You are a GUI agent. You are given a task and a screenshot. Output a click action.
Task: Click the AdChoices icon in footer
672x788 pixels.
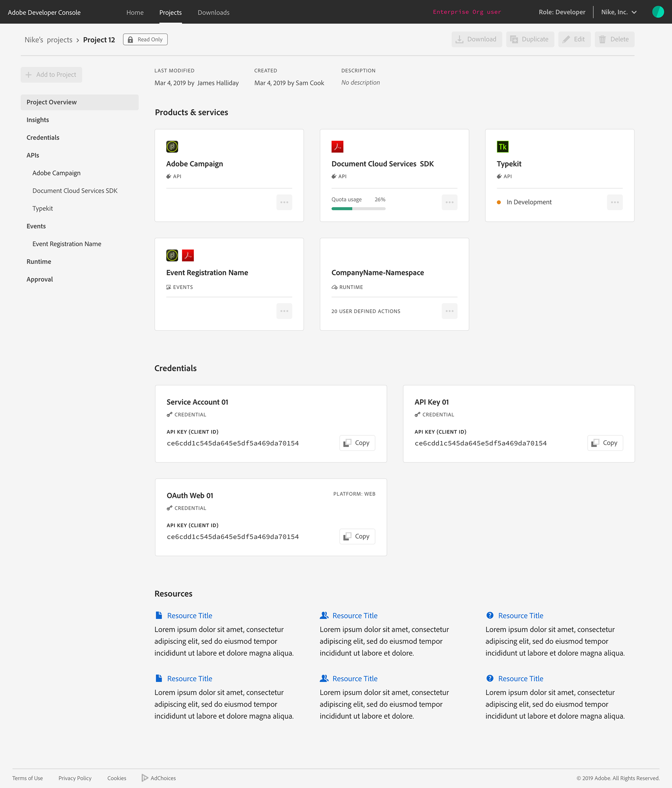click(145, 778)
